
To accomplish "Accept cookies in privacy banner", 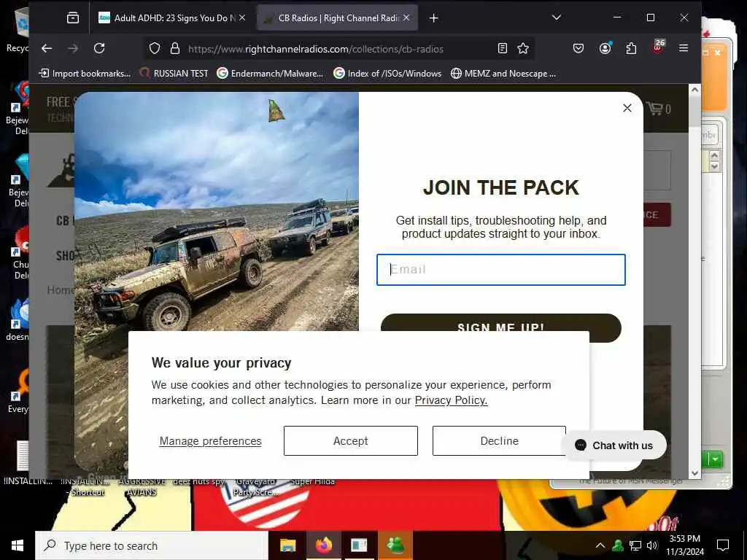I will pos(351,441).
